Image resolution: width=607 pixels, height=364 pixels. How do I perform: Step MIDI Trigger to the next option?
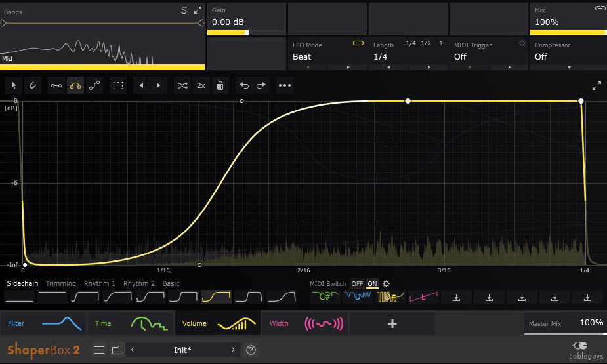(509, 68)
